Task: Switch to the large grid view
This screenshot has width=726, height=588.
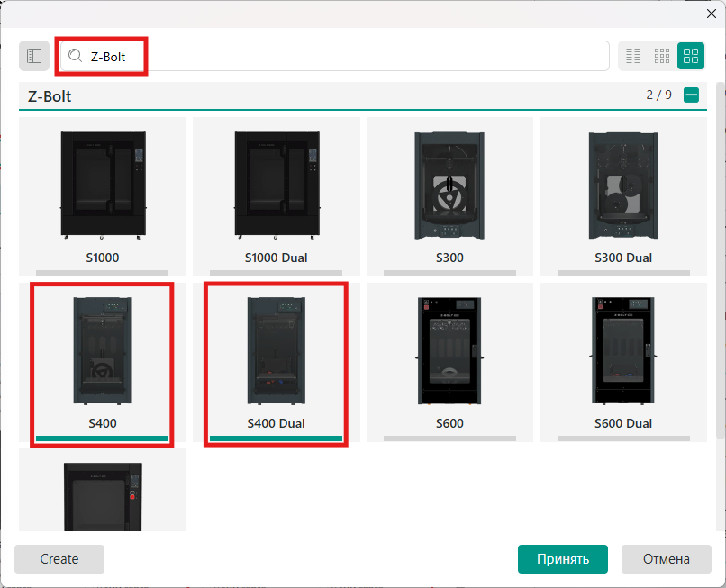Action: pyautogui.click(x=691, y=56)
